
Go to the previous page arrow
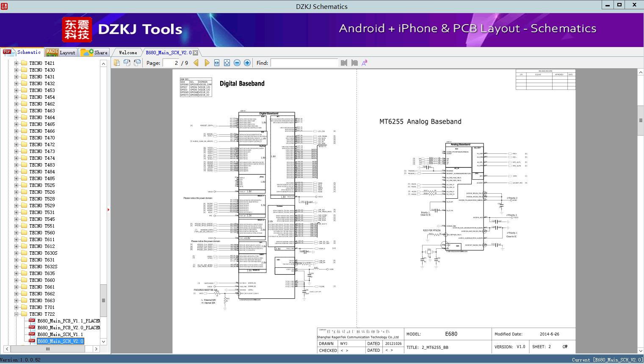[x=196, y=63]
